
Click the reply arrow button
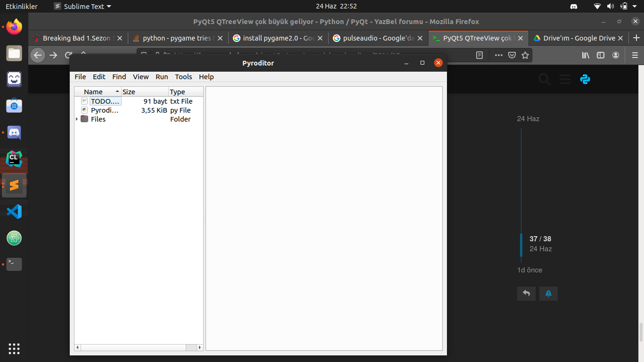(x=526, y=294)
